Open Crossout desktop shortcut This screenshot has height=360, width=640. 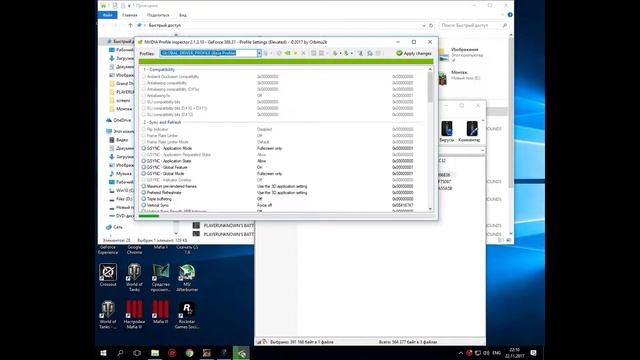(108, 275)
